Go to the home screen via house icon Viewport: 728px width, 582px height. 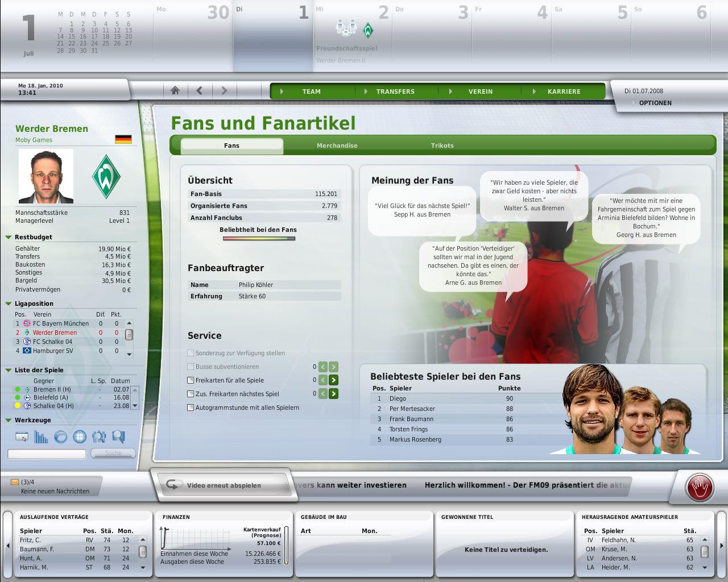[175, 90]
